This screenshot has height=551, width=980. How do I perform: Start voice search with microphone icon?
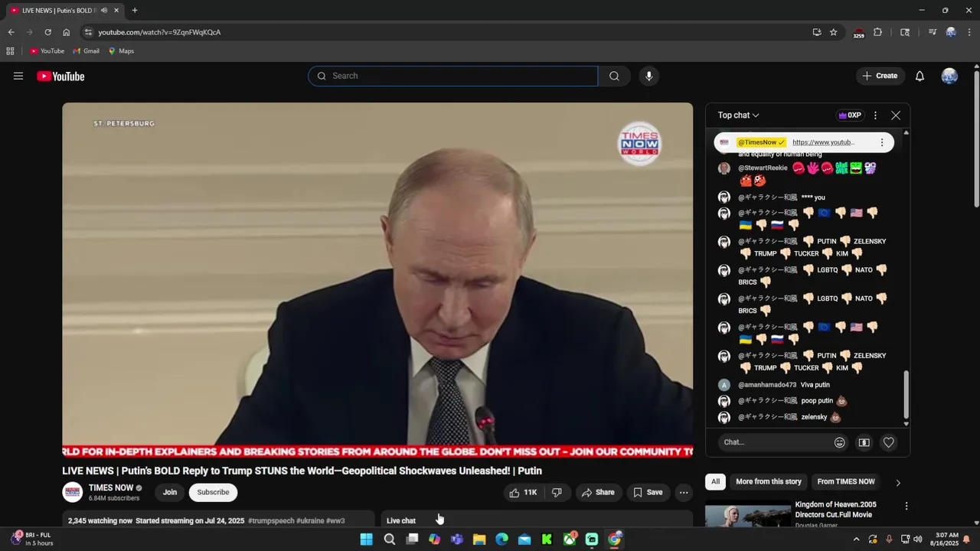click(648, 76)
